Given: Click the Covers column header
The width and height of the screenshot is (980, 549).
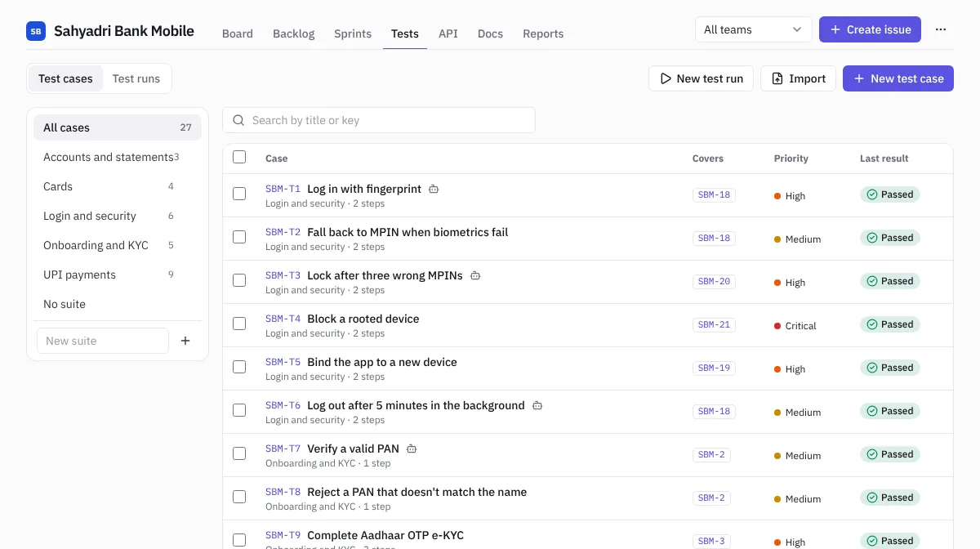Looking at the screenshot, I should [708, 158].
